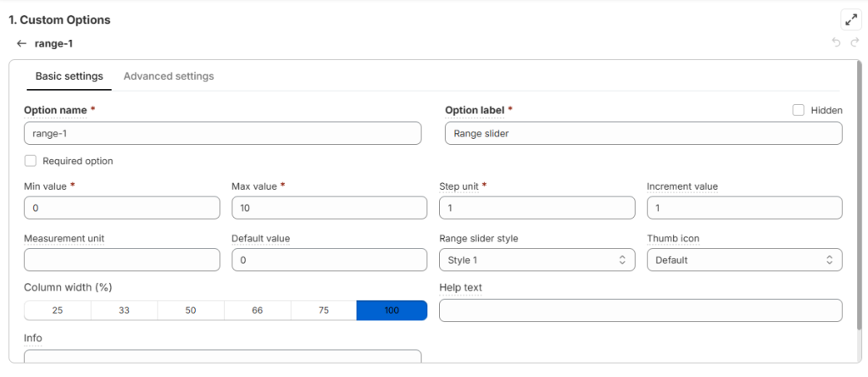The image size is (868, 377).
Task: Select the Measurement unit input box
Action: (x=122, y=260)
